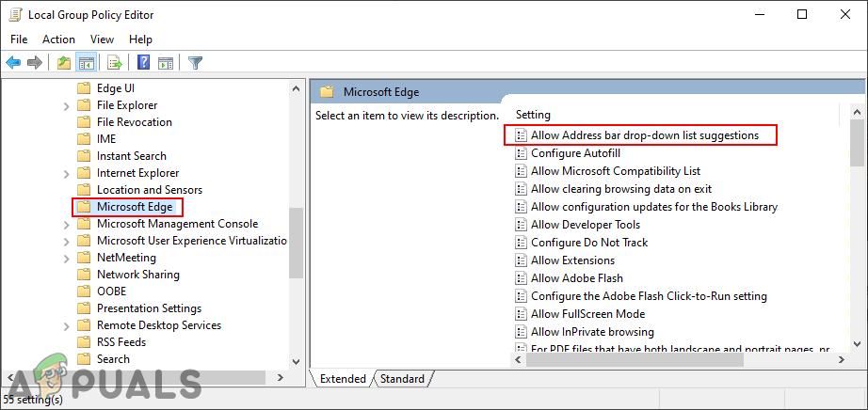Click the File Revocation folder icon

pos(84,121)
